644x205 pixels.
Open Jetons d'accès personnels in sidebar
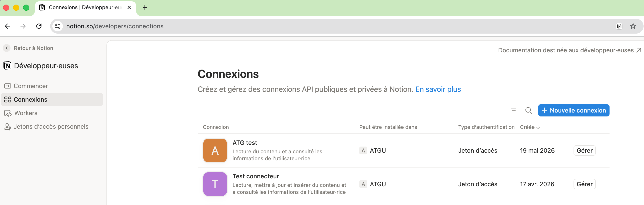[52, 126]
